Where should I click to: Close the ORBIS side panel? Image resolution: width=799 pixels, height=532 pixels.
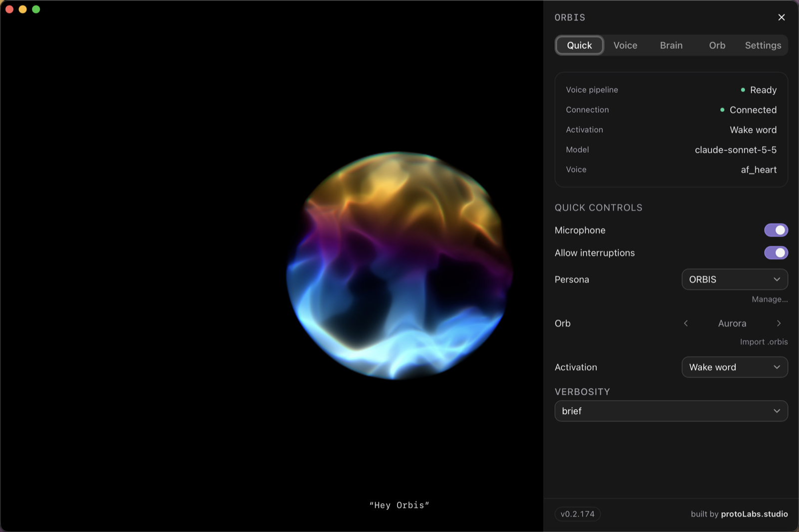(782, 17)
